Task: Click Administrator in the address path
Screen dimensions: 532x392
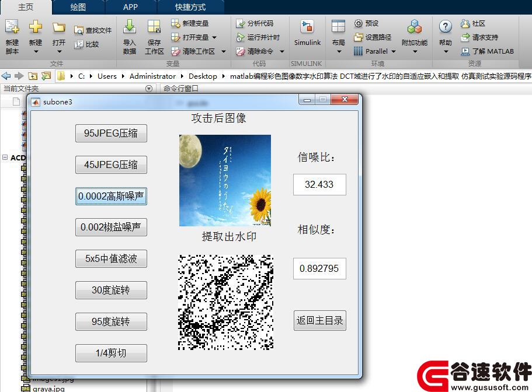Action: click(x=152, y=76)
